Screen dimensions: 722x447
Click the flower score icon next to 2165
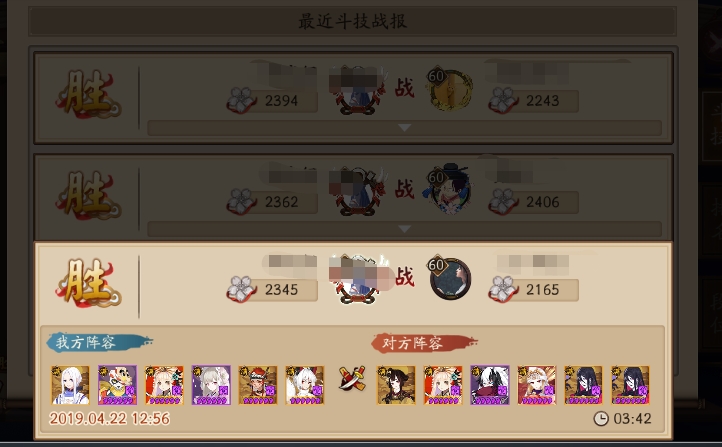pyautogui.click(x=503, y=289)
